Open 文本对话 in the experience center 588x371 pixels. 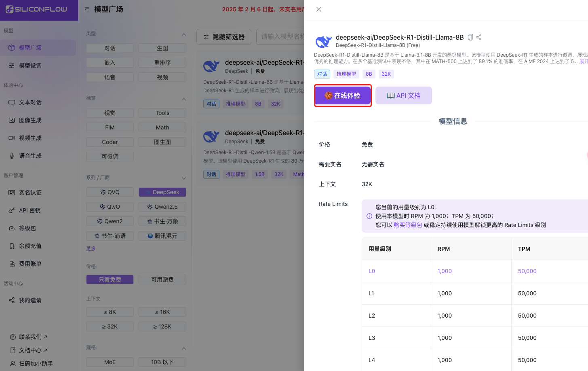click(x=30, y=102)
